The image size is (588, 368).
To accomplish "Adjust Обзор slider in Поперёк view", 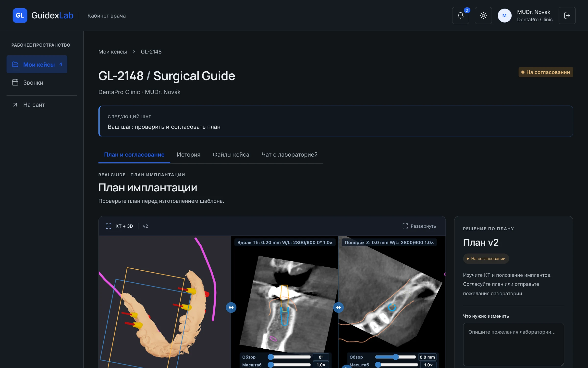I will point(396,357).
